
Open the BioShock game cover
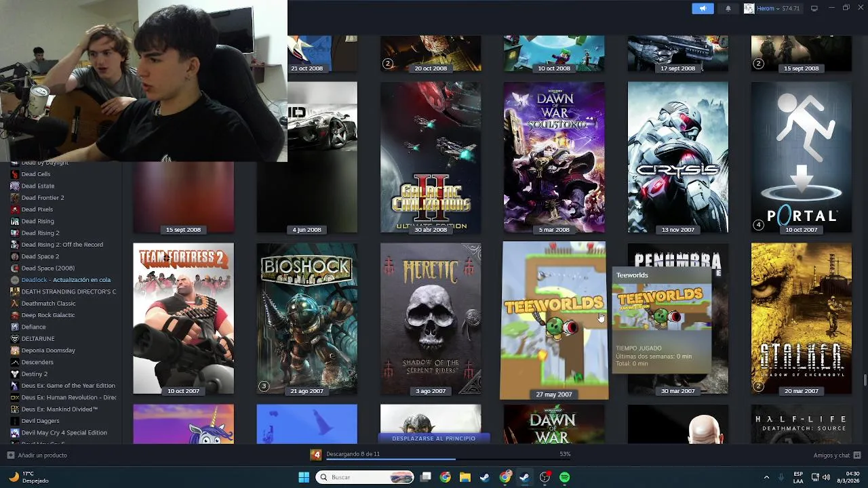307,319
